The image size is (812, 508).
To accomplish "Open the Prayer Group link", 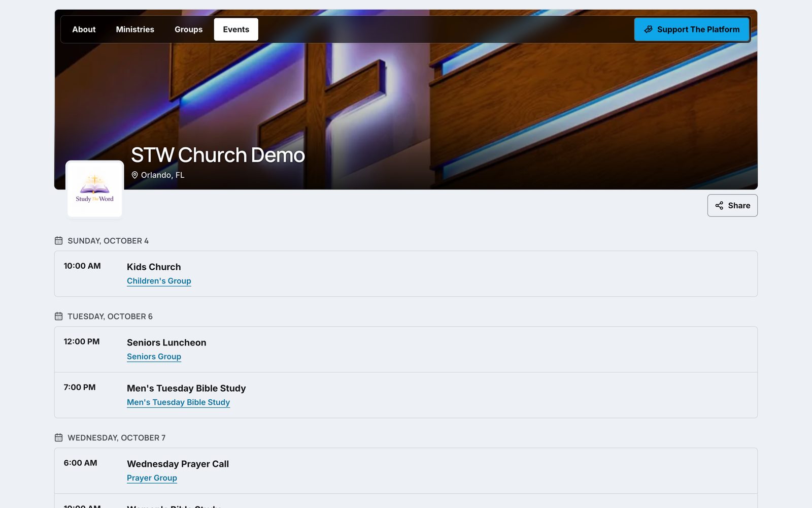I will tap(152, 478).
